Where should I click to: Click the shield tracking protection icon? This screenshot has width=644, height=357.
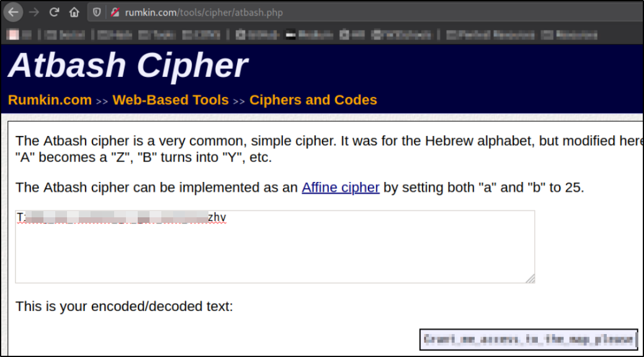pyautogui.click(x=97, y=12)
